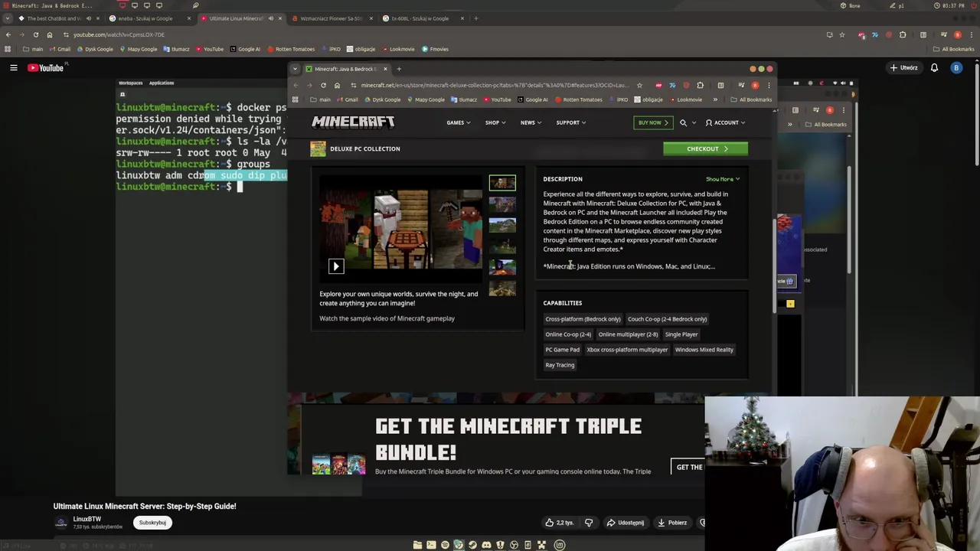Open the Minecraft site search icon
980x551 pixels.
coord(683,122)
